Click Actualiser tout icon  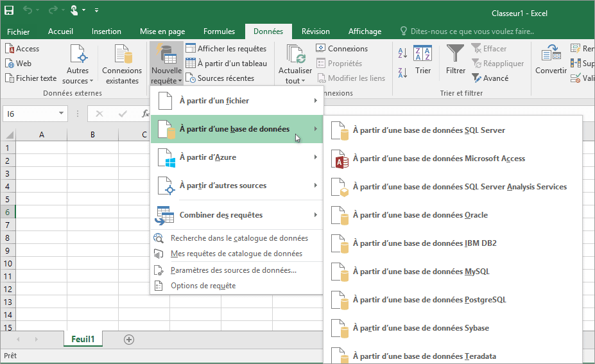click(x=295, y=55)
